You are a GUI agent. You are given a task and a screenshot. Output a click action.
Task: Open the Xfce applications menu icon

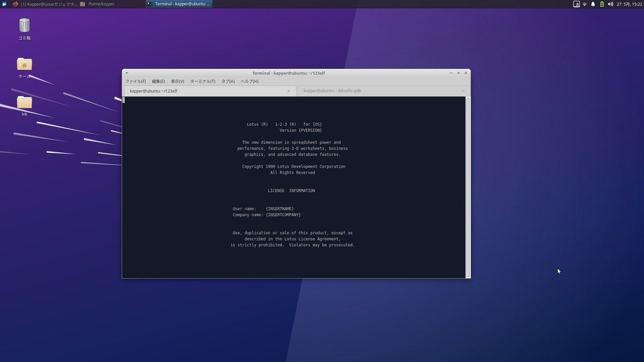[x=4, y=4]
